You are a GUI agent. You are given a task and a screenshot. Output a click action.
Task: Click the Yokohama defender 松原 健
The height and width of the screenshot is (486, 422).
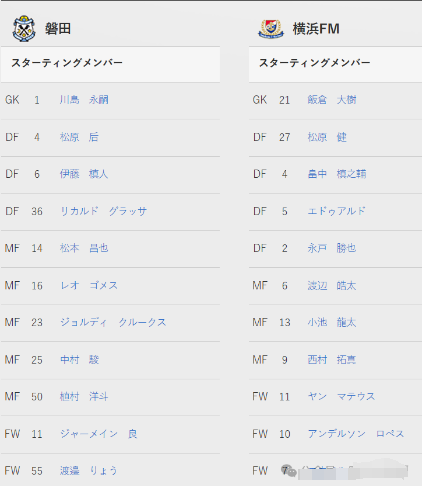coord(327,137)
